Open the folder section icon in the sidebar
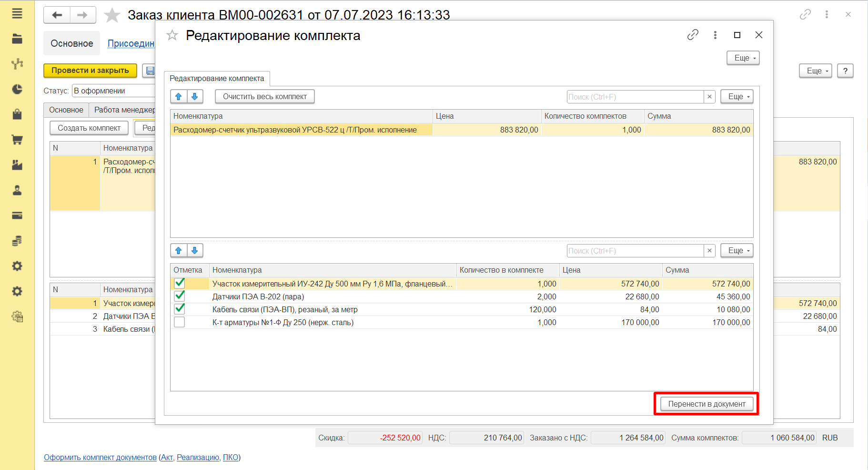The height and width of the screenshot is (470, 868). pyautogui.click(x=17, y=39)
